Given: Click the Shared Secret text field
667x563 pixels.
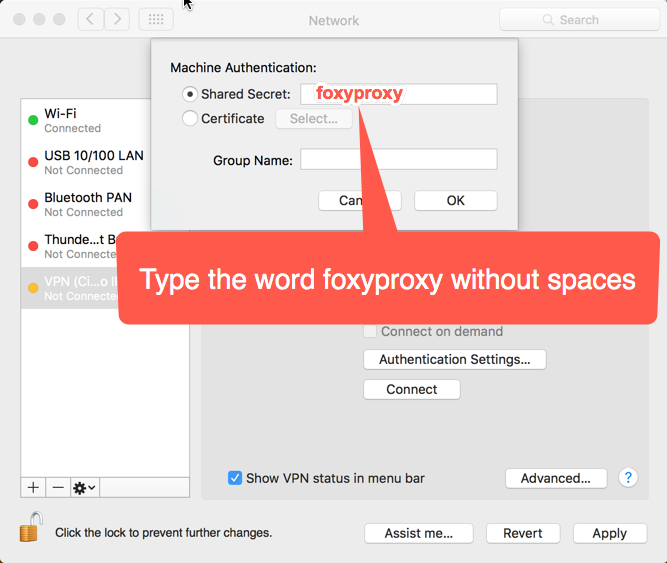Looking at the screenshot, I should click(x=399, y=94).
